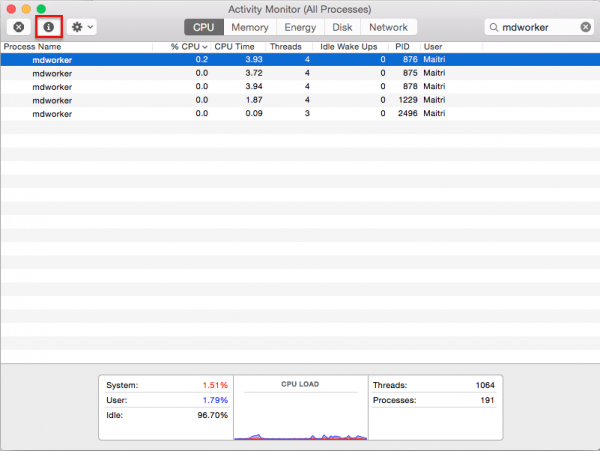Sort by CPU Time column header

[237, 47]
